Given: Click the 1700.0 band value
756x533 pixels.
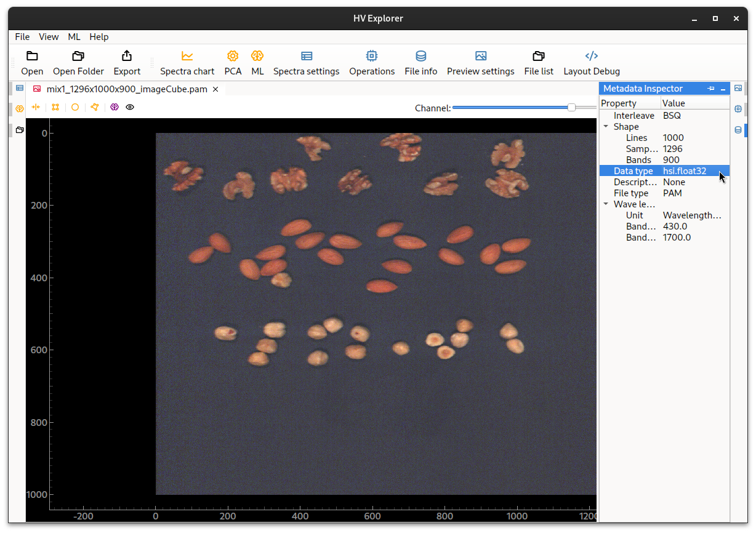Looking at the screenshot, I should tap(677, 238).
